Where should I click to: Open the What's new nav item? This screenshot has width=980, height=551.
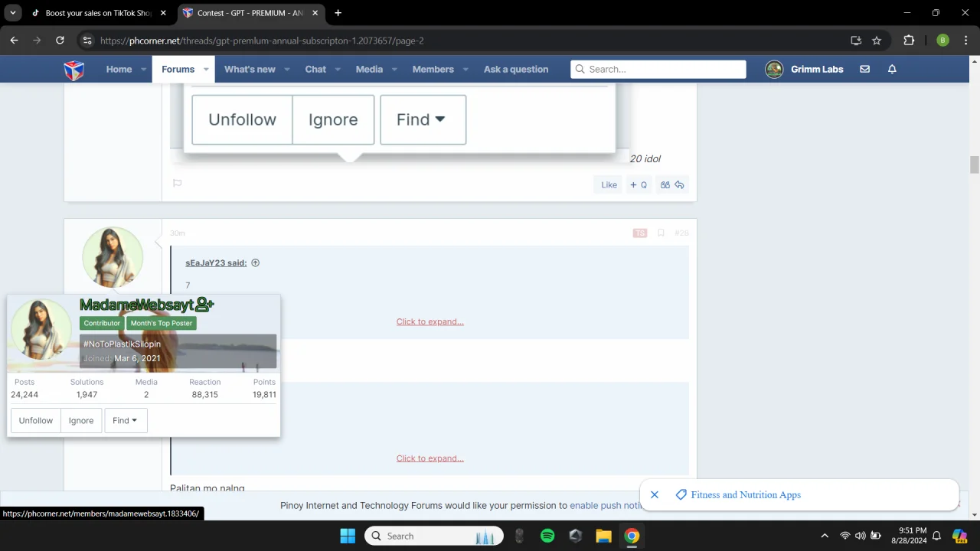pos(250,69)
